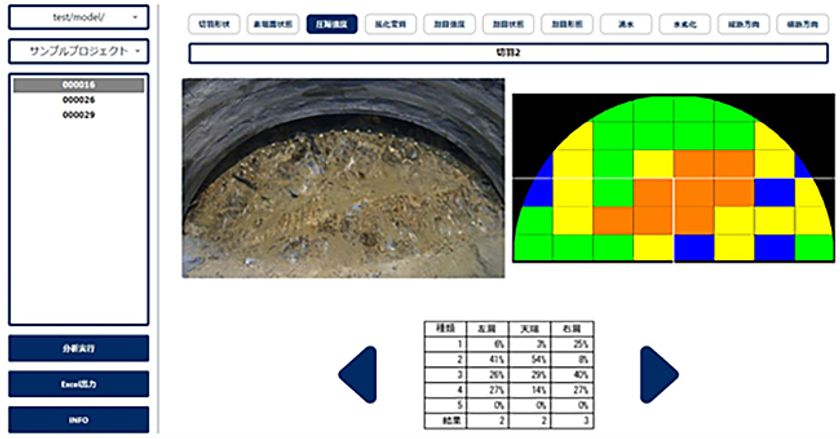Viewport: 840px width, 439px height.
Task: Click the right arrow to go to next face
Action: [x=659, y=375]
